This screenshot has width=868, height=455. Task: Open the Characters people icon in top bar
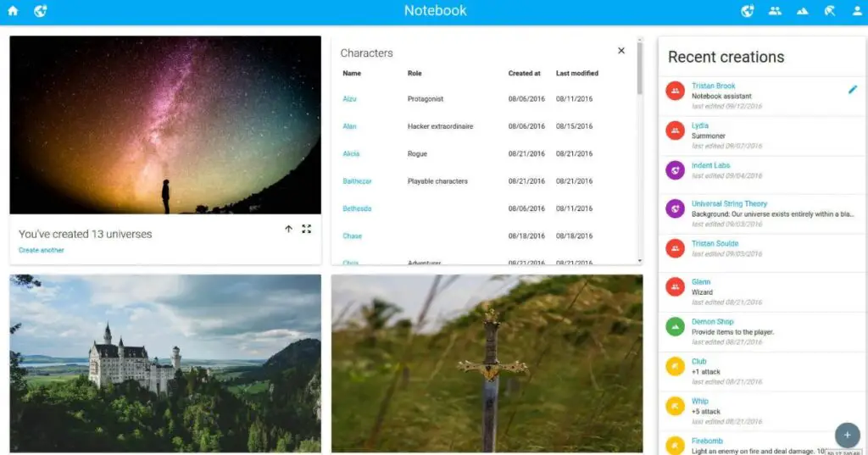[775, 11]
